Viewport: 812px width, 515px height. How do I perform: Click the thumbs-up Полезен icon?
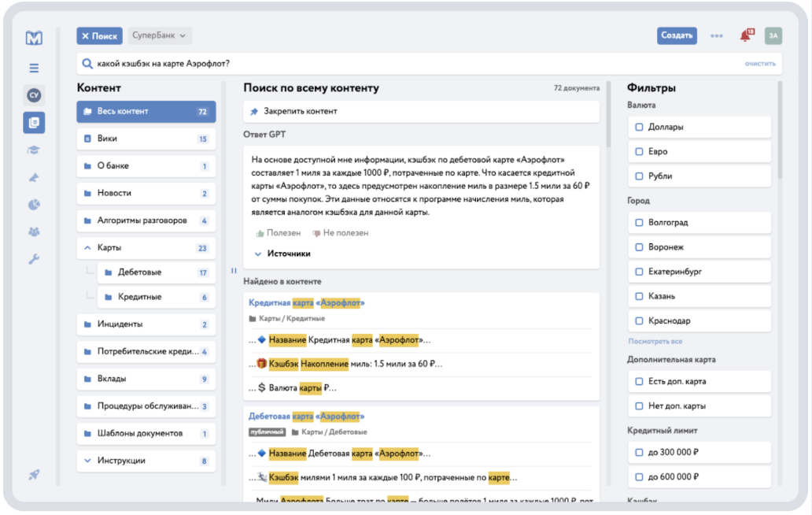[x=260, y=234]
